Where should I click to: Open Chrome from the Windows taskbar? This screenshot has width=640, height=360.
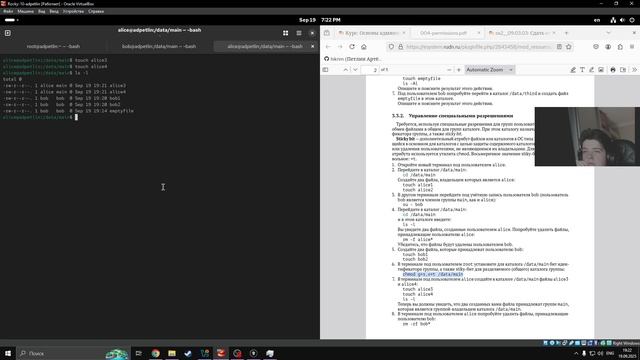click(x=156, y=353)
